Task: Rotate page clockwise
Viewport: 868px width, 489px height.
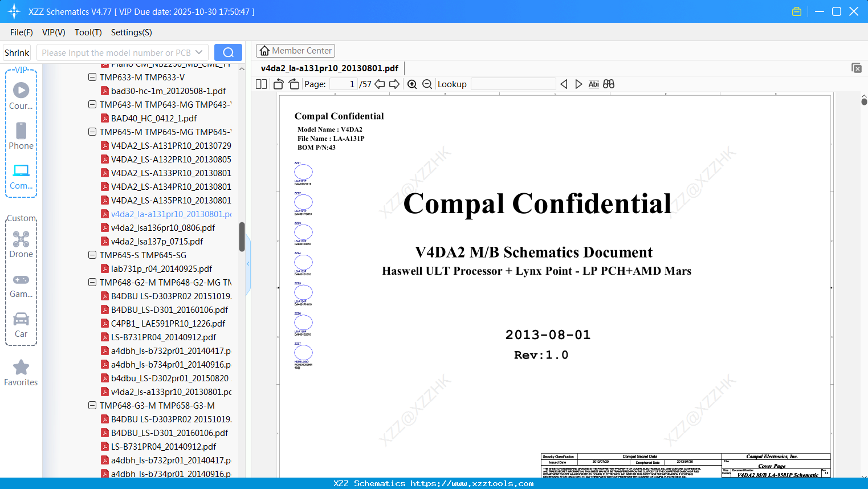Action: (294, 84)
